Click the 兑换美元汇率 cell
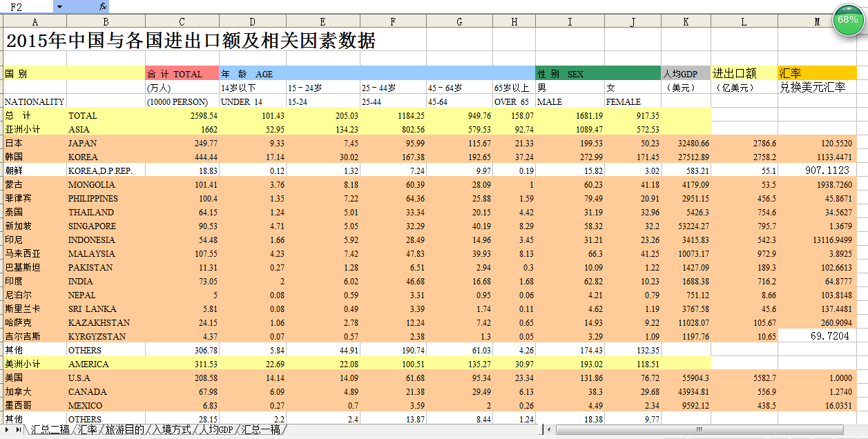This screenshot has width=868, height=439. (x=818, y=88)
